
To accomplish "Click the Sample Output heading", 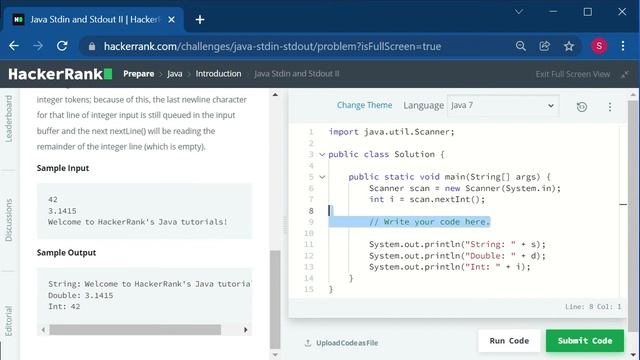I will click(x=67, y=253).
